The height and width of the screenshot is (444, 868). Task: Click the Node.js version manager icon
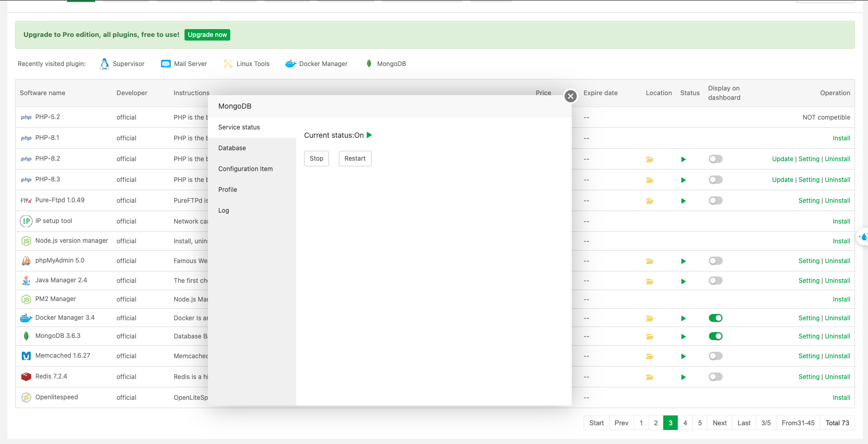coord(26,241)
